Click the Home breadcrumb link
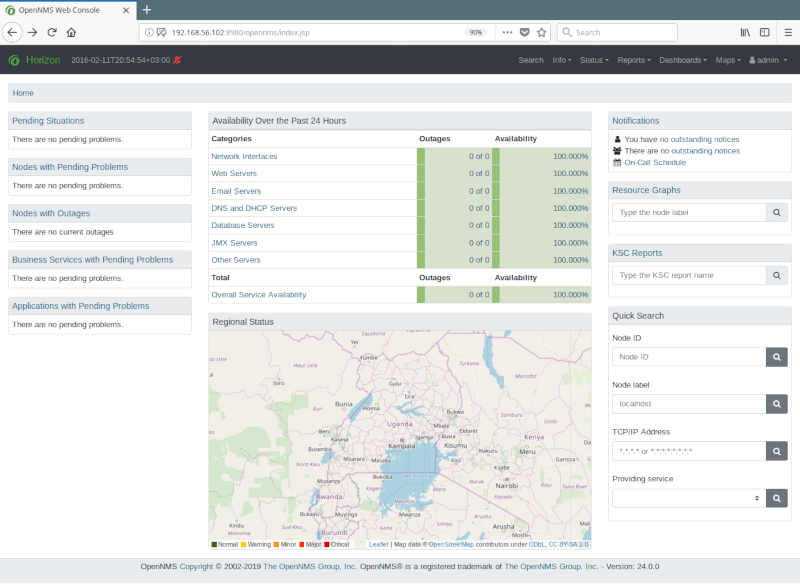The width and height of the screenshot is (800, 585). pos(23,93)
